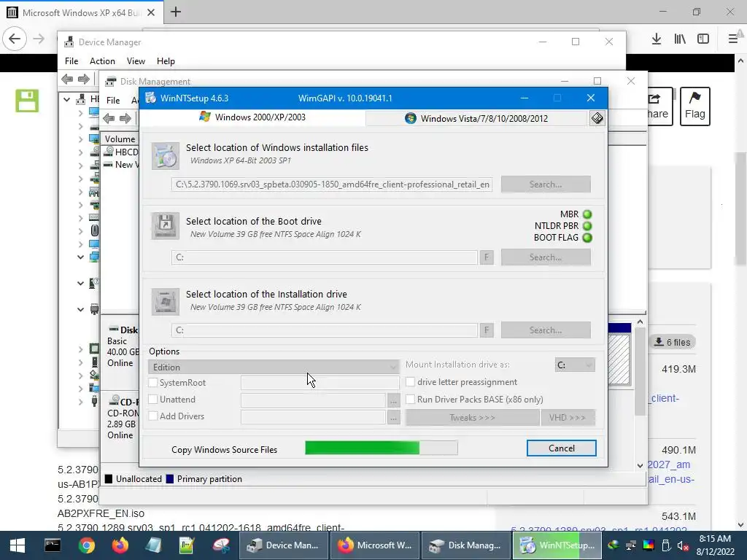Open the Firefox library icon

pyautogui.click(x=680, y=39)
